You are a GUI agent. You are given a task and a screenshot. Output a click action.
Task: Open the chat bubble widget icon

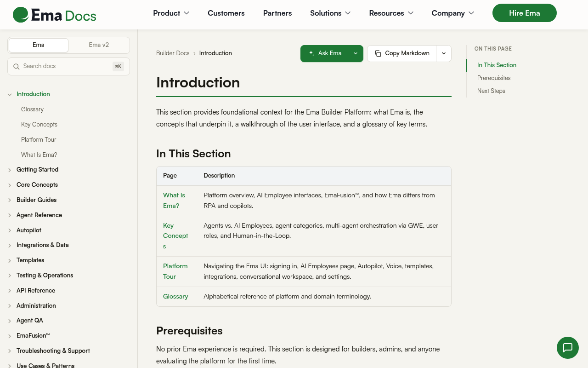click(568, 348)
